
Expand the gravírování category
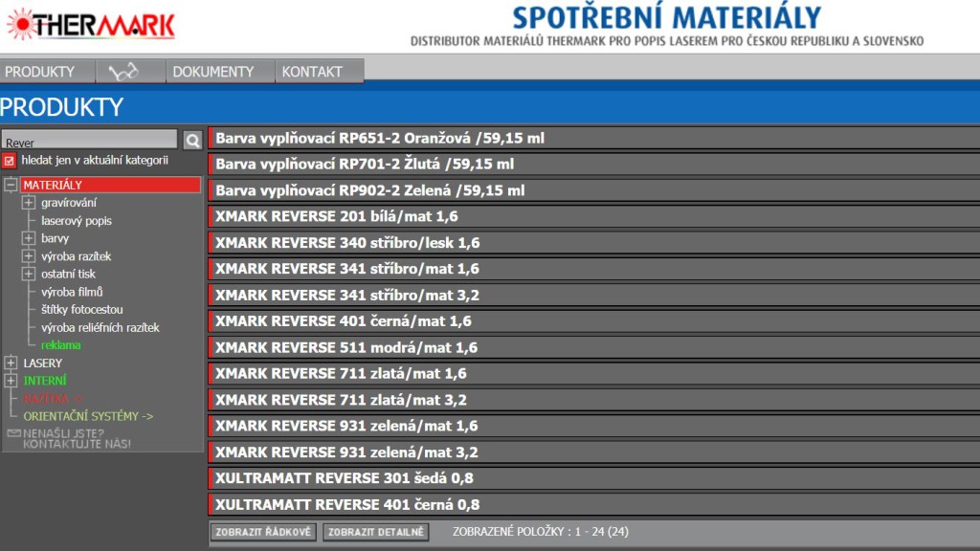29,203
